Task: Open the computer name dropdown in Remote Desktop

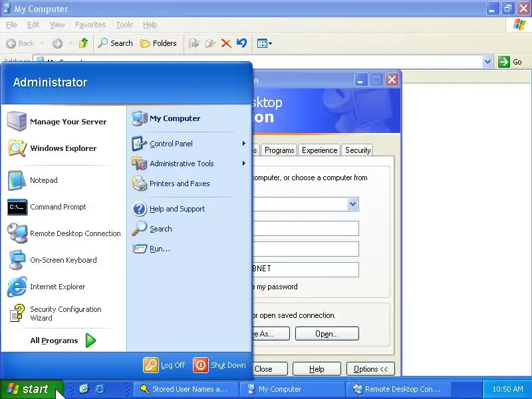Action: (353, 204)
